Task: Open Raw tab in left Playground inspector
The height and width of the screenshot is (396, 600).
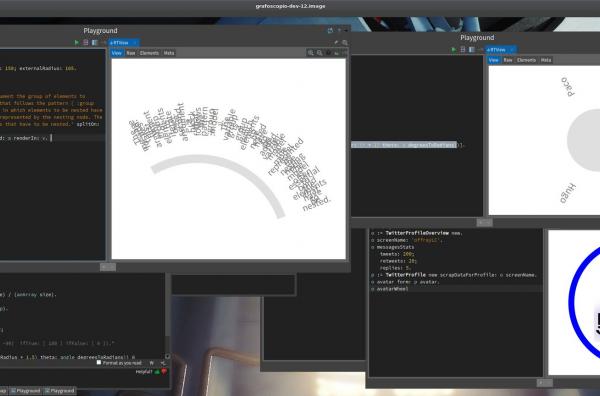Action: coord(131,53)
